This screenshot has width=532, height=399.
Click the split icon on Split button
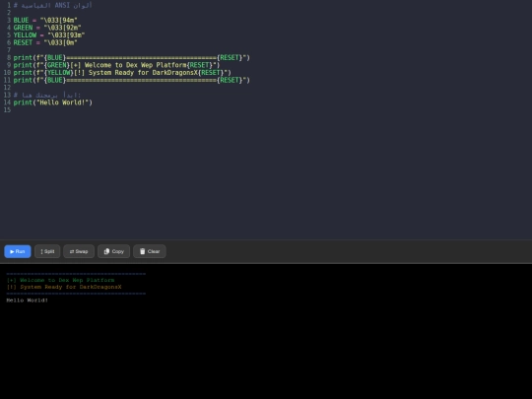[41, 251]
